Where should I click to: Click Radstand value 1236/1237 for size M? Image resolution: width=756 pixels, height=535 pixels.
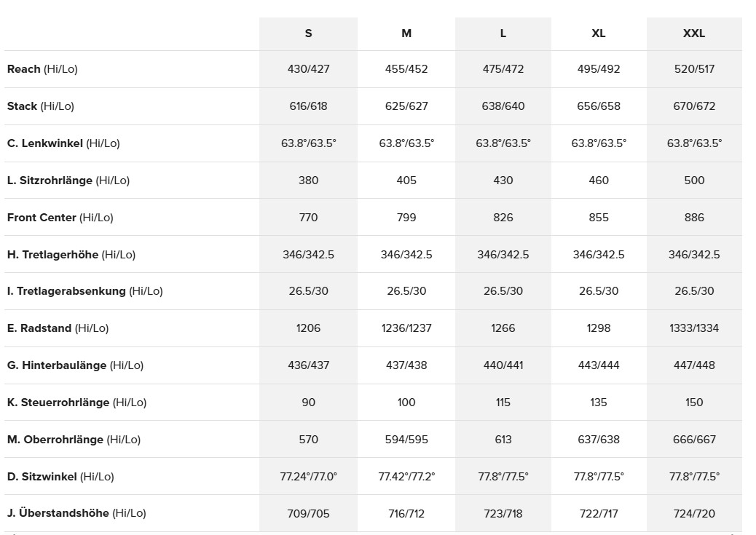point(406,328)
